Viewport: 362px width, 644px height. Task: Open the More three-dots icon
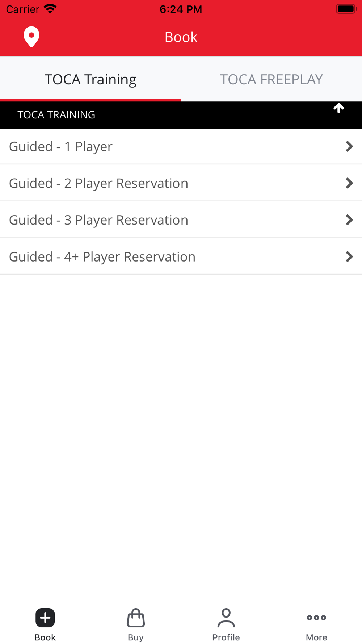[316, 618]
